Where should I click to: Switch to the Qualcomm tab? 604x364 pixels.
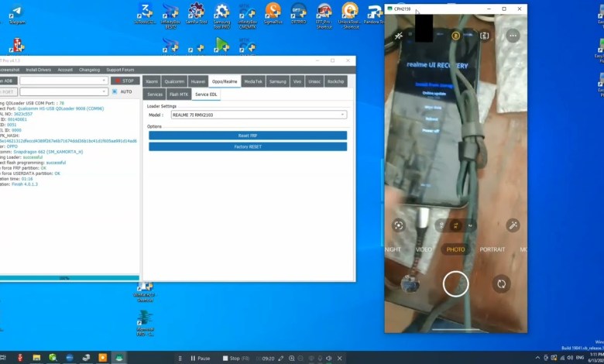pyautogui.click(x=174, y=81)
